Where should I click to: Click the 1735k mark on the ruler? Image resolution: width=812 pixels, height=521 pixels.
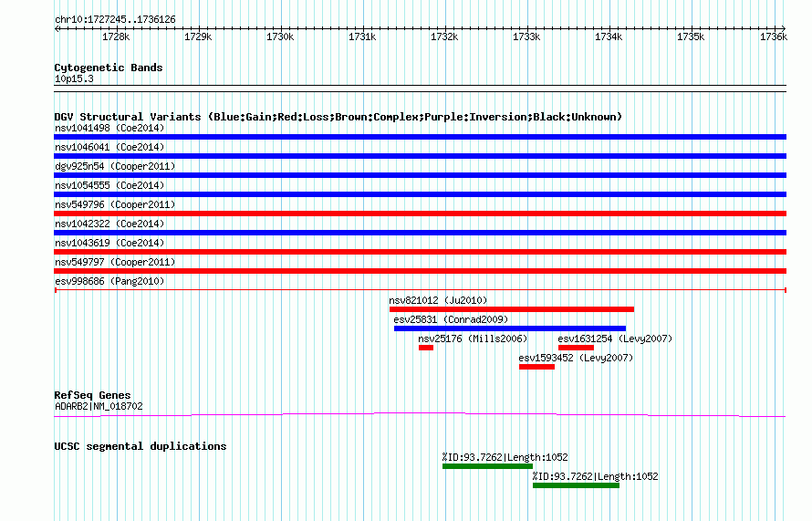tap(691, 36)
